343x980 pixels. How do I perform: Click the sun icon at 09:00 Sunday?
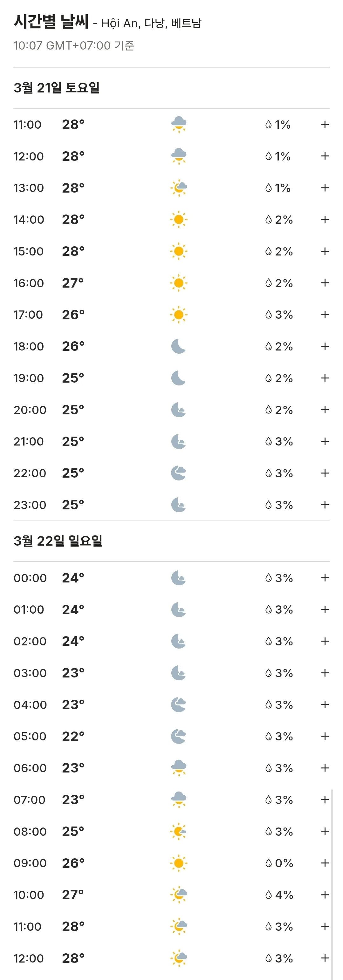click(179, 863)
